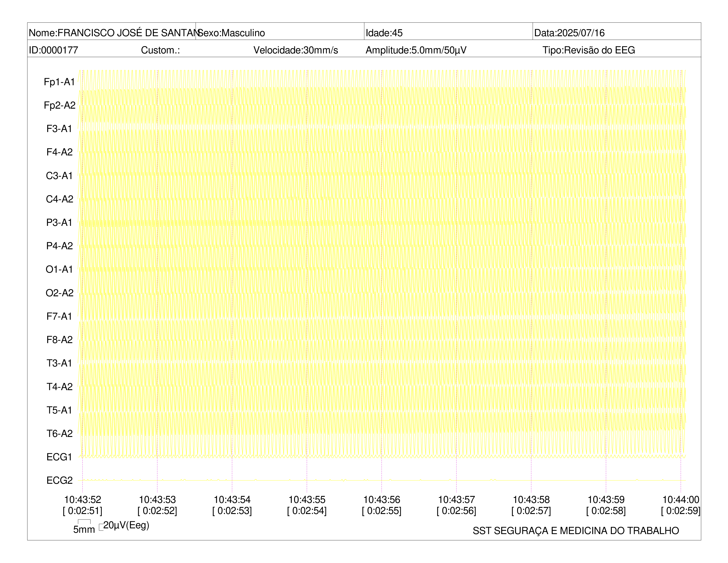This screenshot has height=563, width=728.
Task: Select 'Amplitude:5.0mm/50µV' text
Action: point(416,50)
